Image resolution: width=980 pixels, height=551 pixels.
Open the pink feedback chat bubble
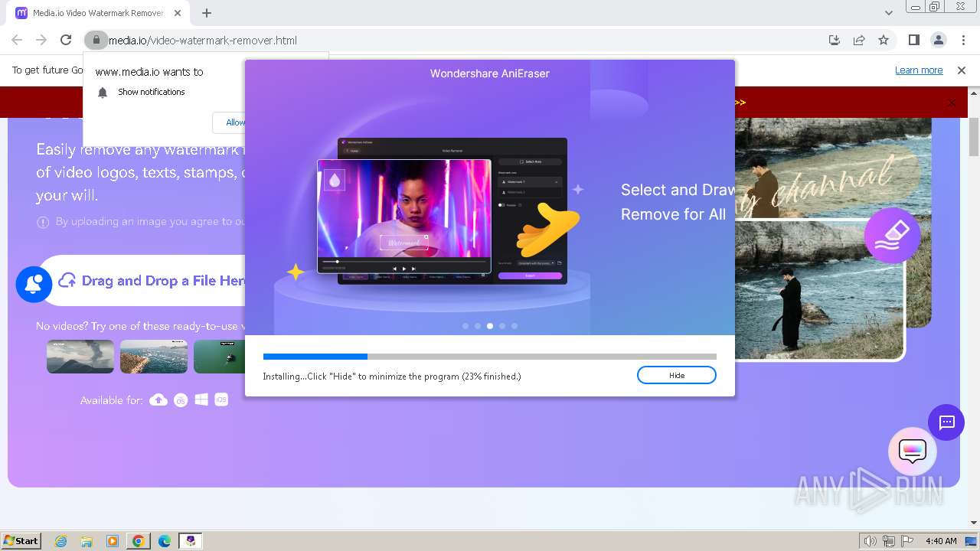[912, 452]
